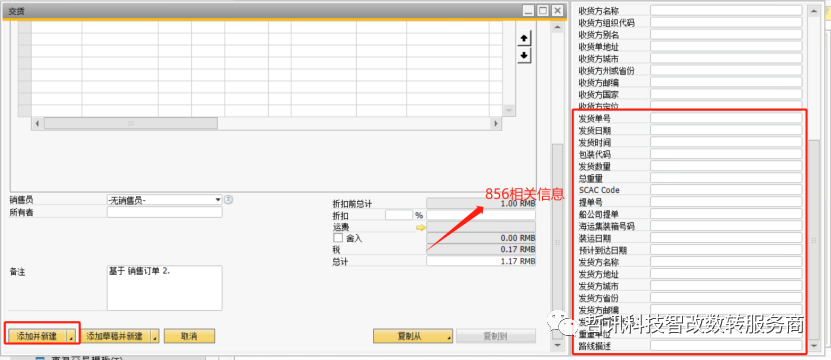Click the move row up arrow icon
The width and height of the screenshot is (831, 360).
524,38
